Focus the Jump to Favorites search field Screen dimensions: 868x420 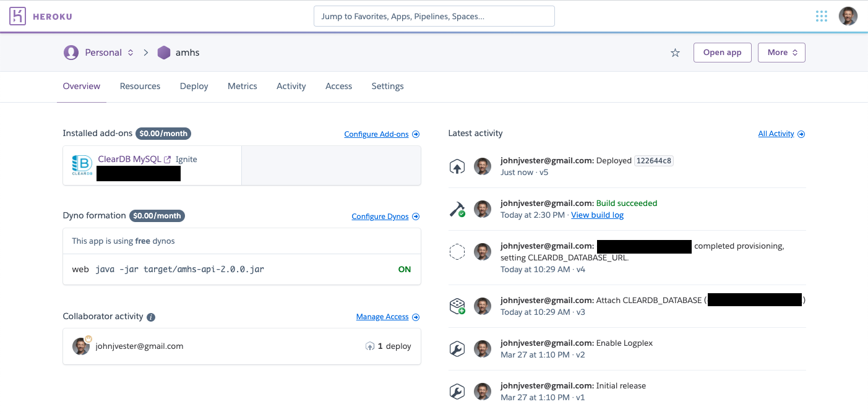click(x=434, y=16)
